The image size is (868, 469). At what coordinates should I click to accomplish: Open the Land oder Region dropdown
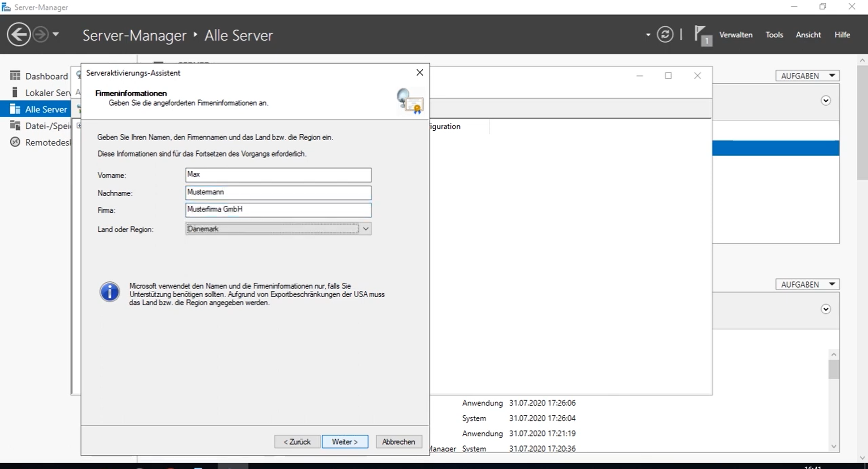pyautogui.click(x=365, y=229)
